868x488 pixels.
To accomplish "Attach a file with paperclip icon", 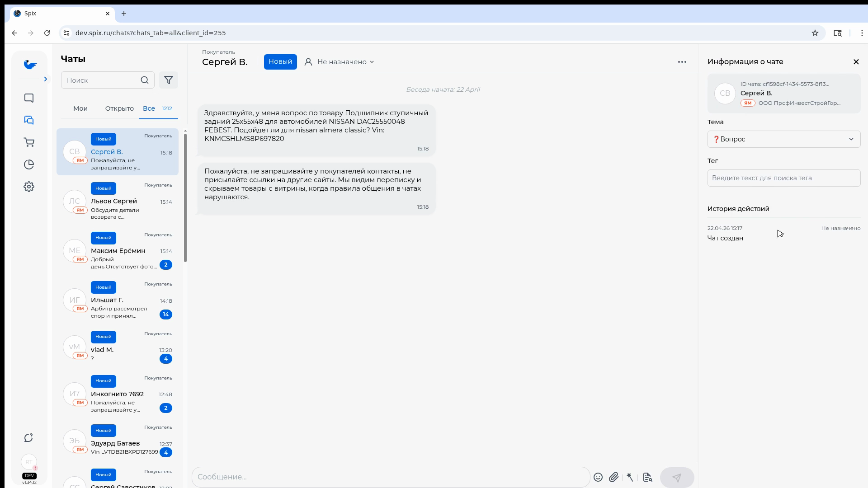I will [613, 477].
